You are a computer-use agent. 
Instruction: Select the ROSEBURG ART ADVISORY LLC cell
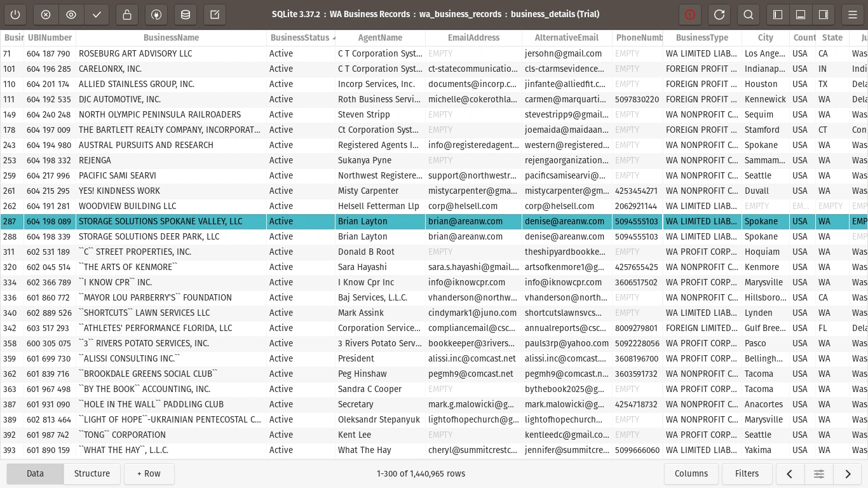tap(171, 53)
